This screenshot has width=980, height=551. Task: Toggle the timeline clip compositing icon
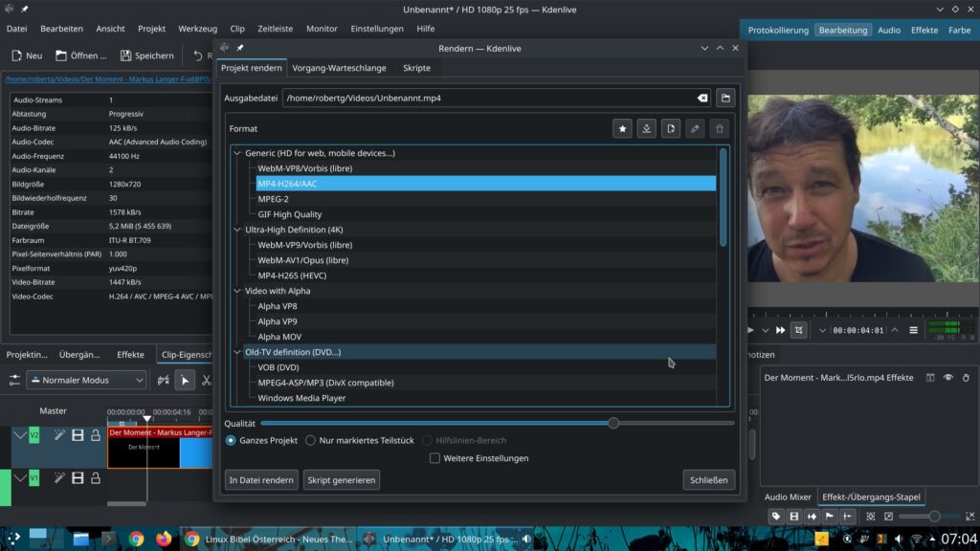click(163, 380)
